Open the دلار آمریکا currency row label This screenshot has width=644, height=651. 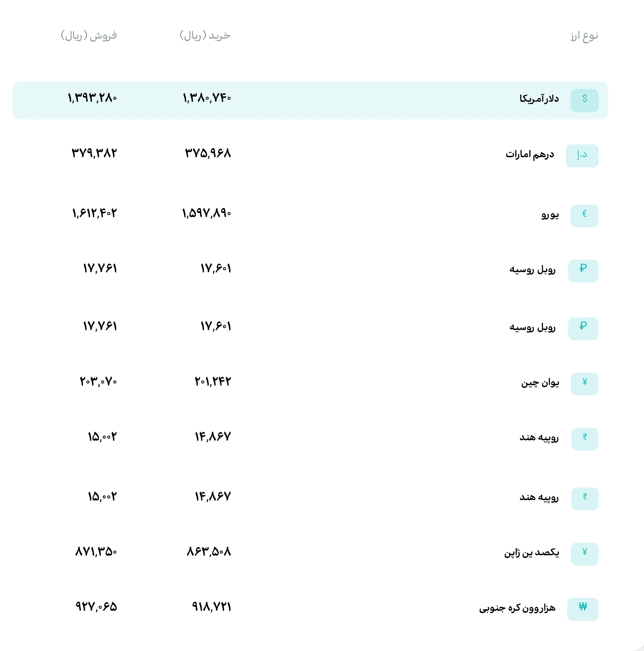pyautogui.click(x=539, y=99)
